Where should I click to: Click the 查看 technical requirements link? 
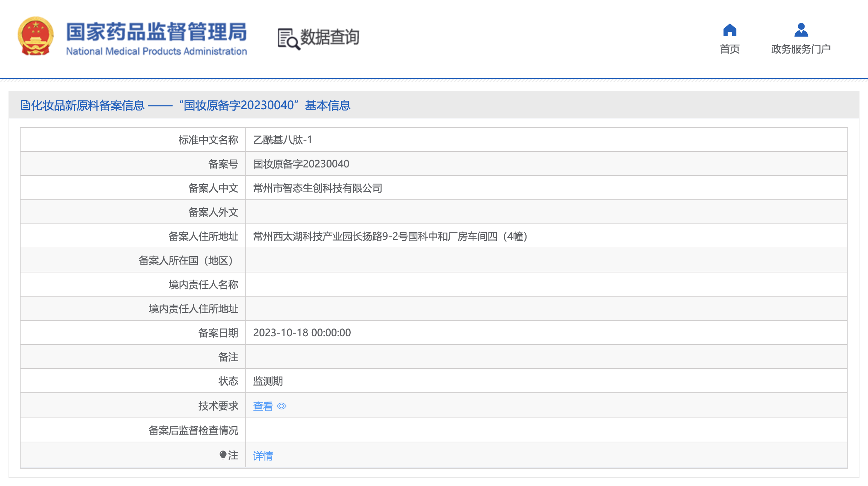(x=263, y=406)
